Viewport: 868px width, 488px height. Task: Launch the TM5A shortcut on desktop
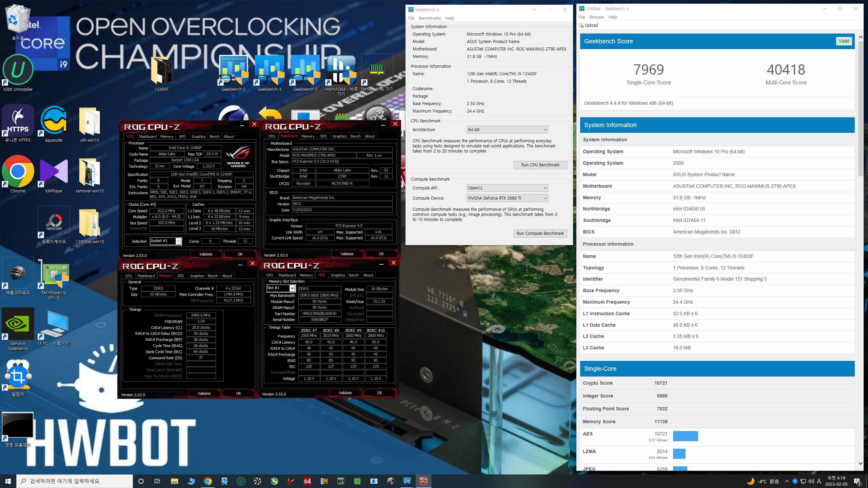point(377,73)
